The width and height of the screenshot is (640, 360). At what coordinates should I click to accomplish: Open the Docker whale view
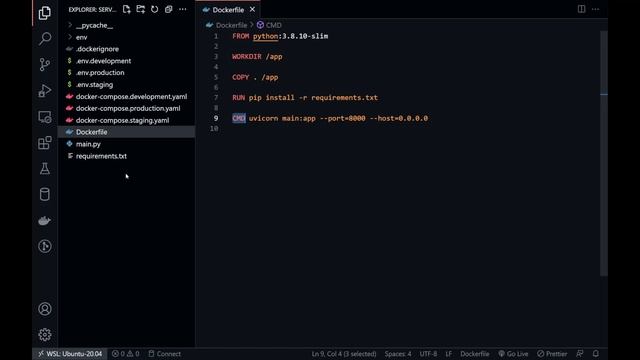(45, 220)
